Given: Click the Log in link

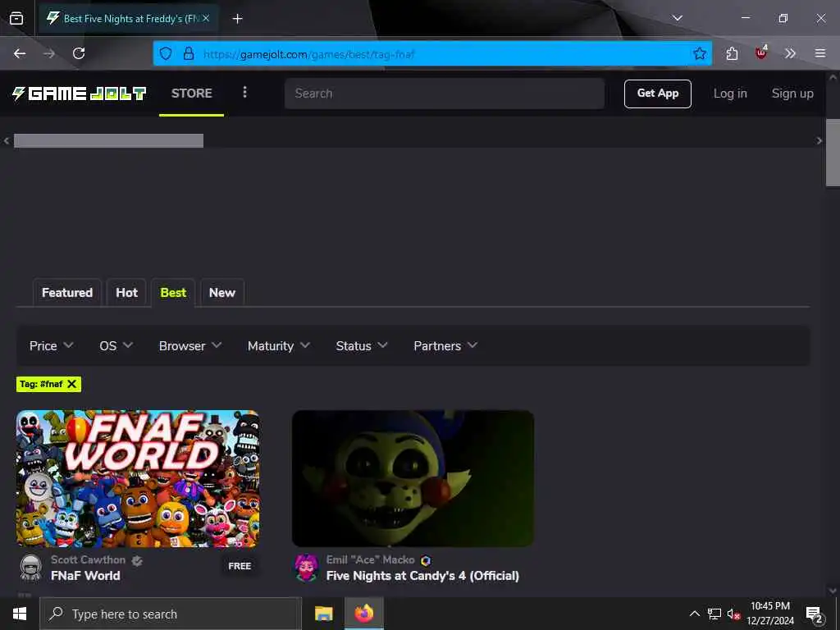Looking at the screenshot, I should (x=730, y=94).
